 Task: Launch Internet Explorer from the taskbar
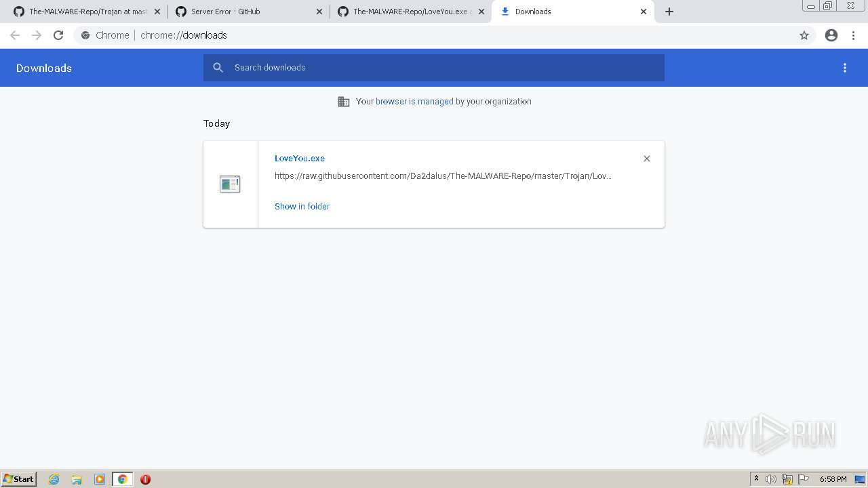tap(54, 479)
